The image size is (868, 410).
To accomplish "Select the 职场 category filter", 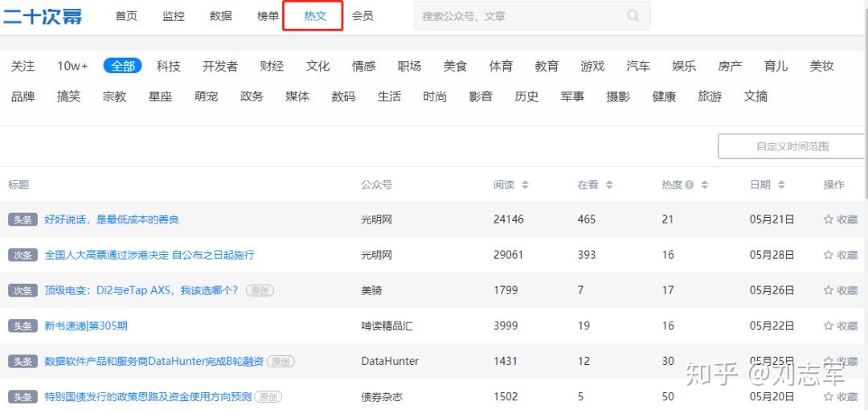I will click(409, 66).
